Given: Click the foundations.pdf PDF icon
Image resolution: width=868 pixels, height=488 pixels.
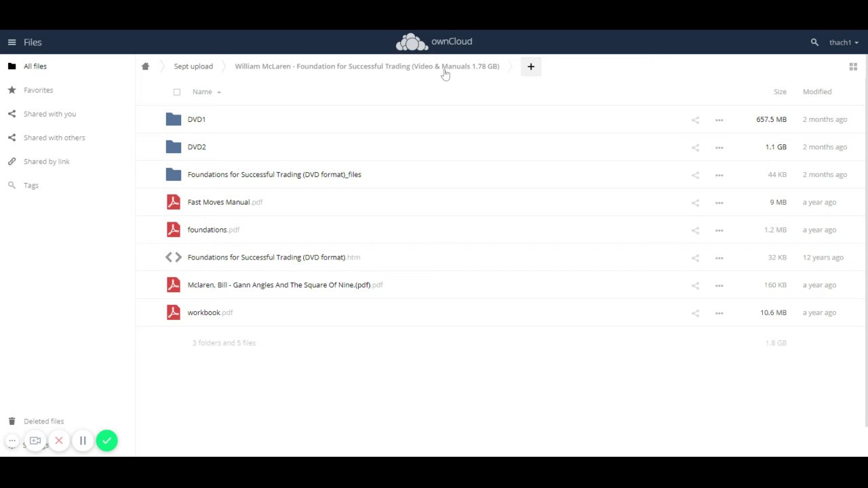Looking at the screenshot, I should coord(174,230).
